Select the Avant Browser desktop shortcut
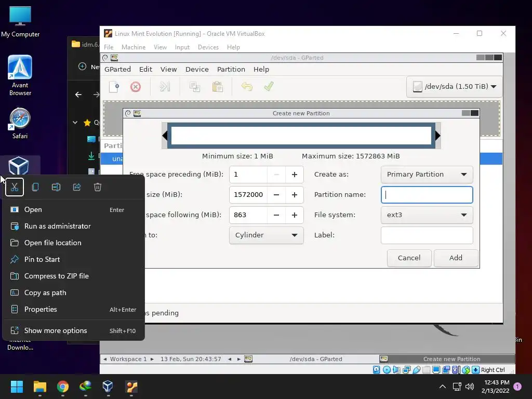The height and width of the screenshot is (399, 532). pos(20,75)
